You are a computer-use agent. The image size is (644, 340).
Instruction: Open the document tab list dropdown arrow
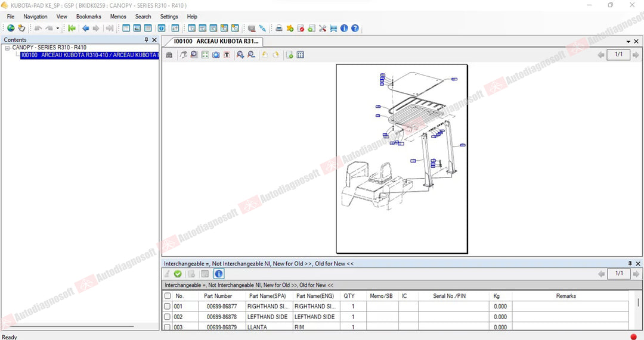[x=628, y=42]
